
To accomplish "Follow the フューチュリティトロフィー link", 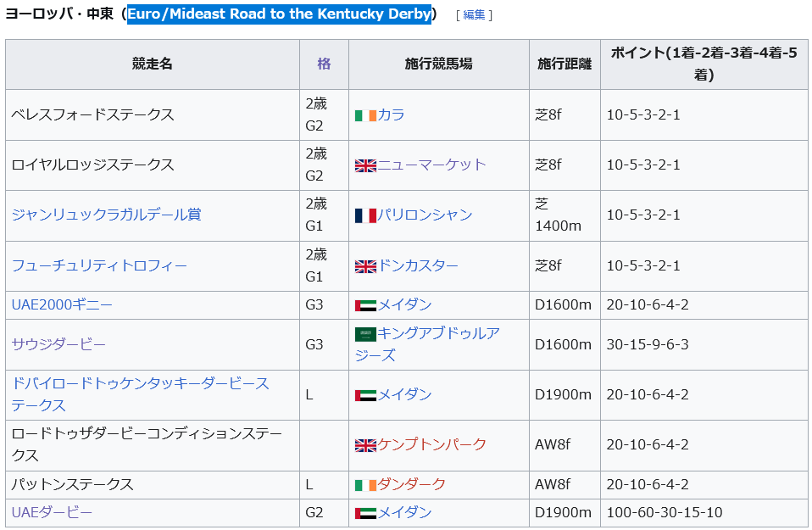I will coord(99,265).
